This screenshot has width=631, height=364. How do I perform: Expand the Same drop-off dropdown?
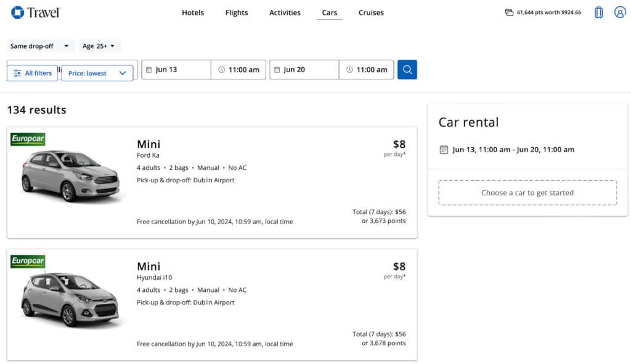pyautogui.click(x=40, y=46)
